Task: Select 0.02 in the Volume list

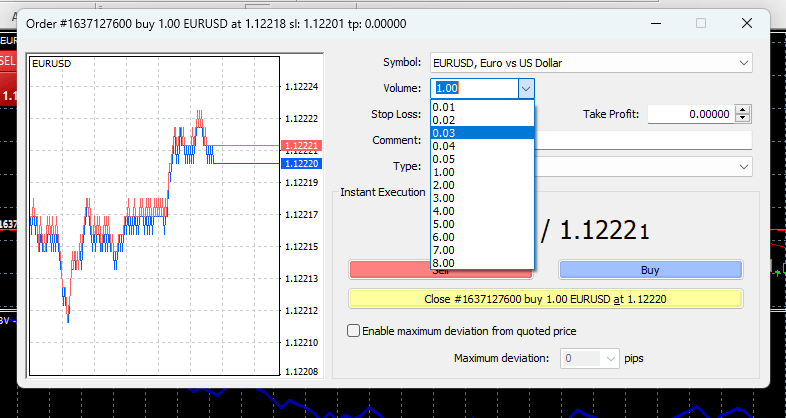Action: [x=482, y=120]
